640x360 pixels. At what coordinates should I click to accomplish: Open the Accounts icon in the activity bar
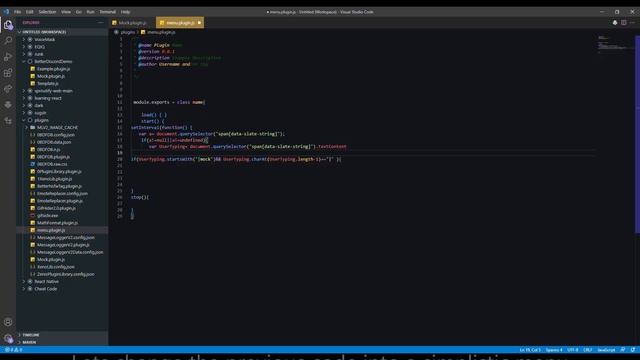[8, 322]
